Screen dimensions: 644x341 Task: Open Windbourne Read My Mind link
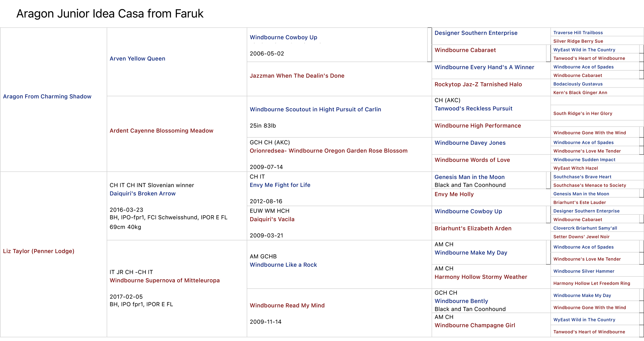287,305
